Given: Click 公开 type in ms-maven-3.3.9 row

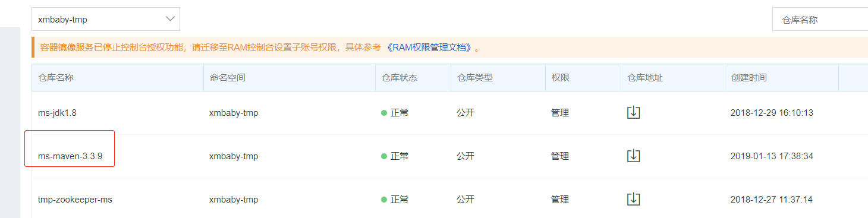Looking at the screenshot, I should click(466, 156).
